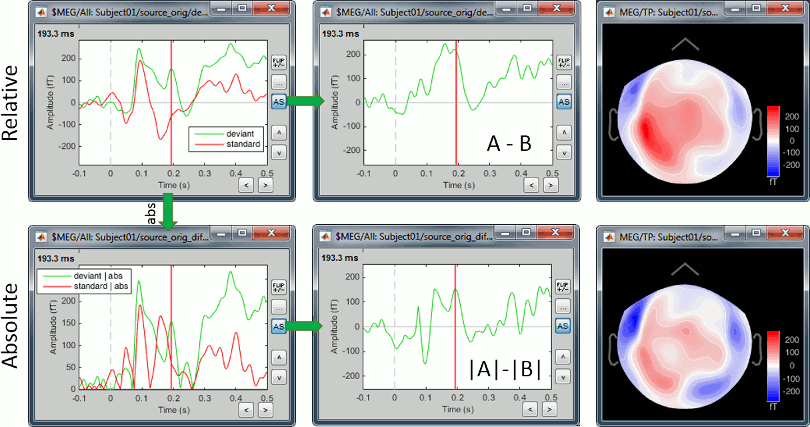Open '...' display options in |A|-|B| plot
Image resolution: width=810 pixels, height=427 pixels.
click(564, 306)
